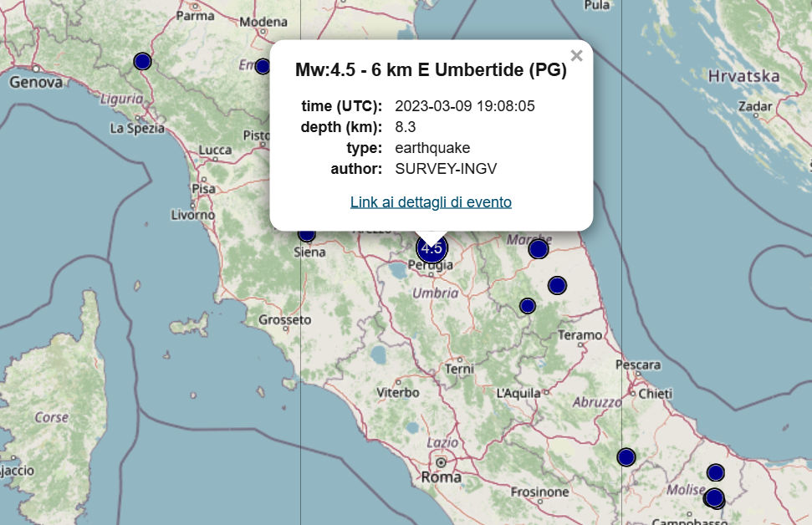
Task: Click the Roma city label on the map
Action: point(441,477)
